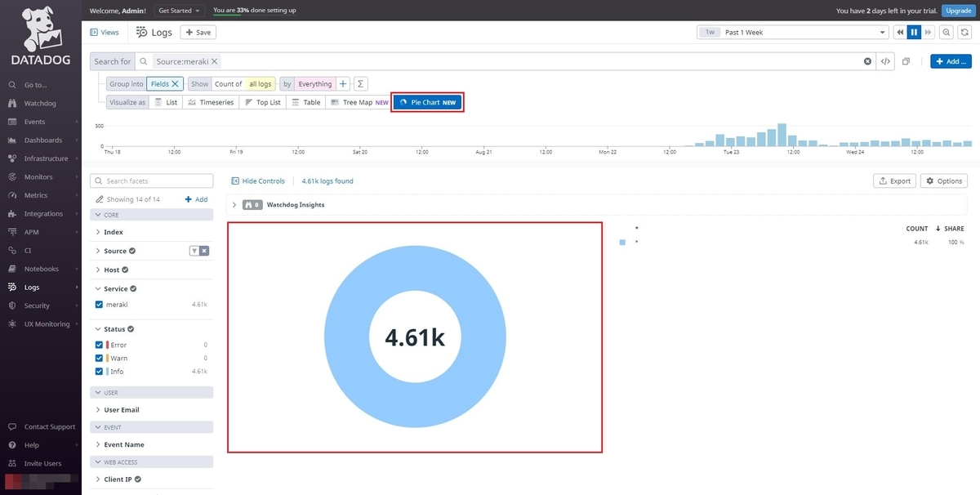Click the refresh icon
Screen dimensions: 980x495
[x=964, y=33]
